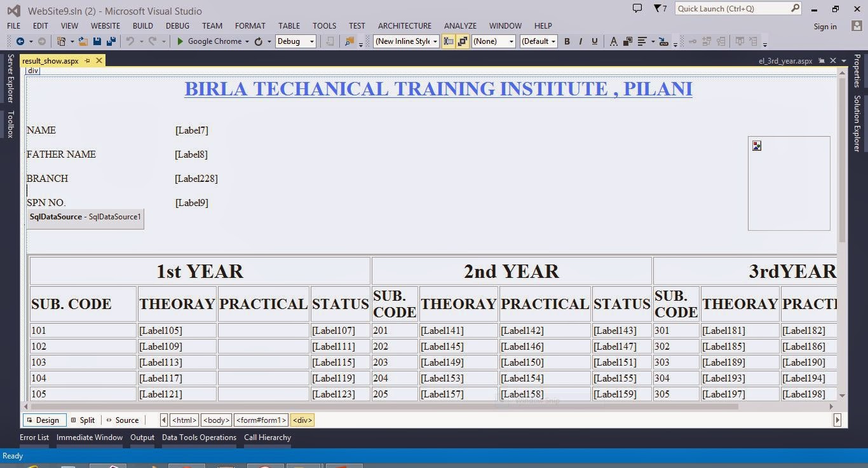Close the result_show.aspx tab
Image resolution: width=868 pixels, height=468 pixels.
pos(99,60)
